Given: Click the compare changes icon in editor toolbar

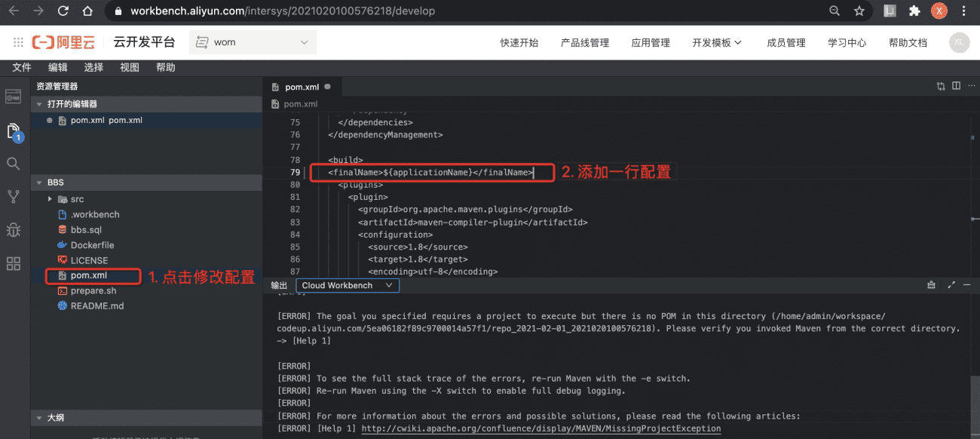Looking at the screenshot, I should click(x=941, y=87).
